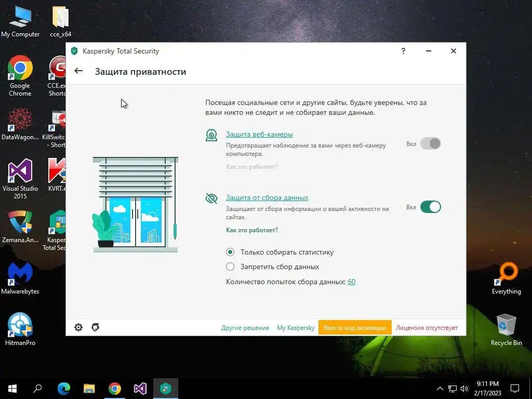Open My Computer desktop icon

[20, 21]
